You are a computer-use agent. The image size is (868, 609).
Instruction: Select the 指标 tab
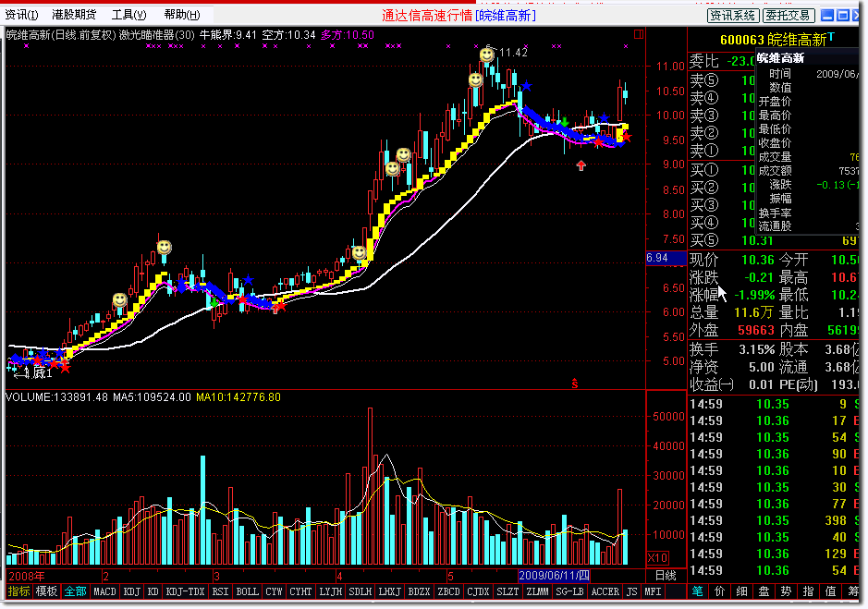click(x=18, y=591)
